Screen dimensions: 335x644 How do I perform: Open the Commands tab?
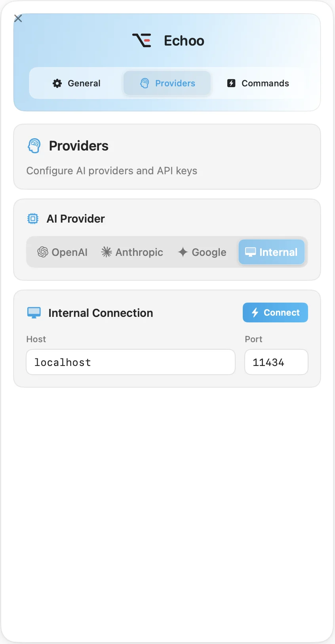(x=258, y=83)
